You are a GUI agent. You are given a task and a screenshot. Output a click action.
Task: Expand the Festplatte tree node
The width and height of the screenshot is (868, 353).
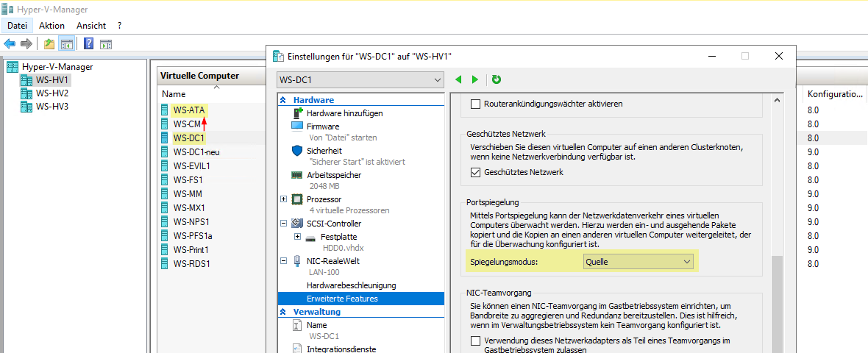click(298, 236)
